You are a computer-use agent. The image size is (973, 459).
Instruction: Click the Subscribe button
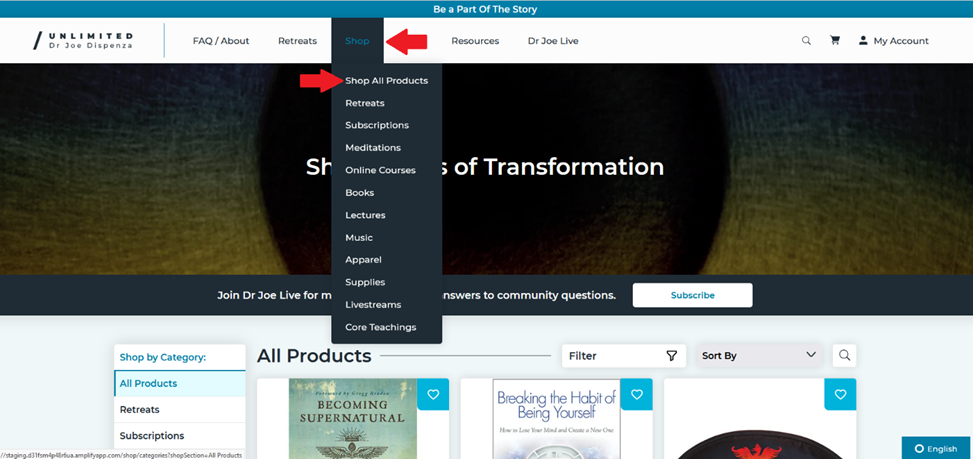pos(693,295)
